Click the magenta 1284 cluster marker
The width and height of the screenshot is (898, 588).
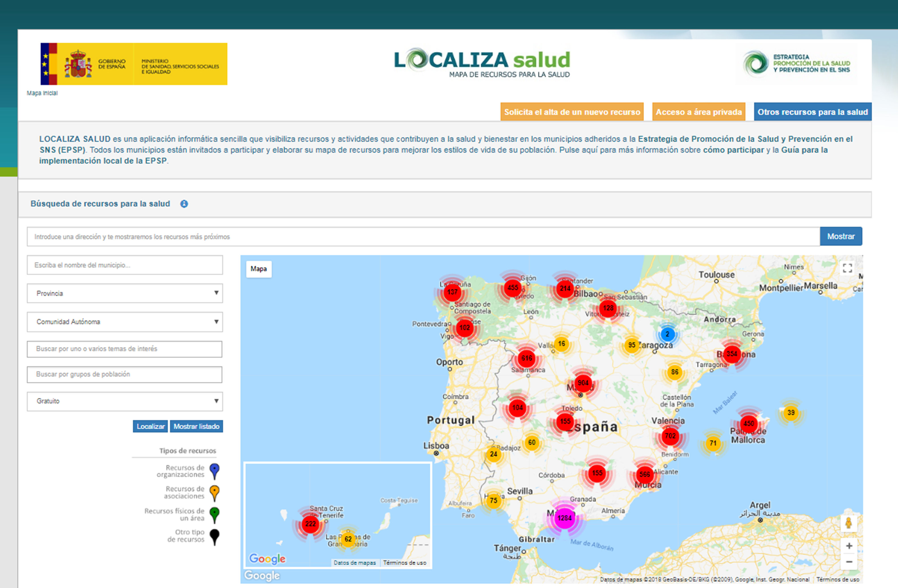[x=565, y=518]
